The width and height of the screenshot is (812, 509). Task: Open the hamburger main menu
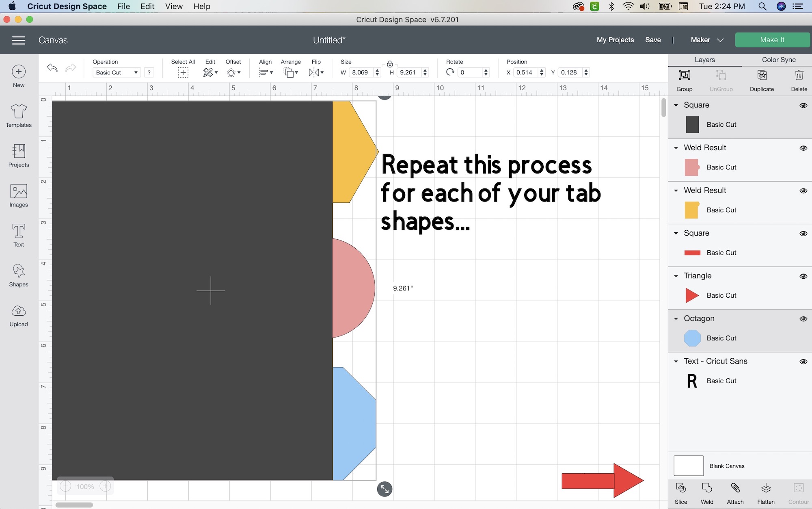click(19, 40)
